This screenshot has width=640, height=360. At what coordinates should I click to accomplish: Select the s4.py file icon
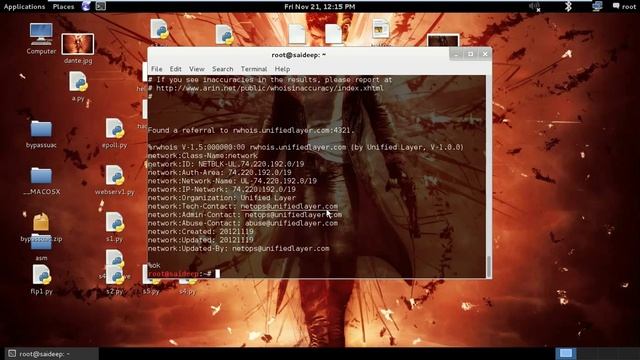pyautogui.click(x=187, y=287)
